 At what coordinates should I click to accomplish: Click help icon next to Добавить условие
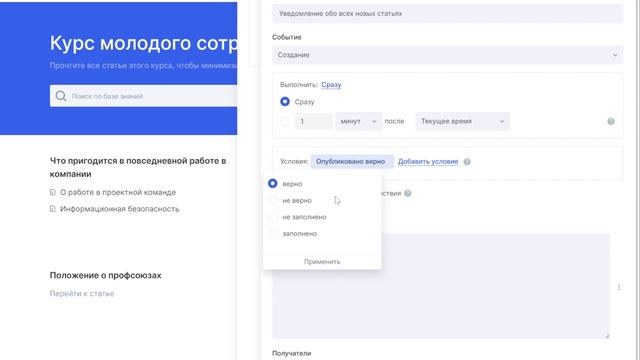467,162
